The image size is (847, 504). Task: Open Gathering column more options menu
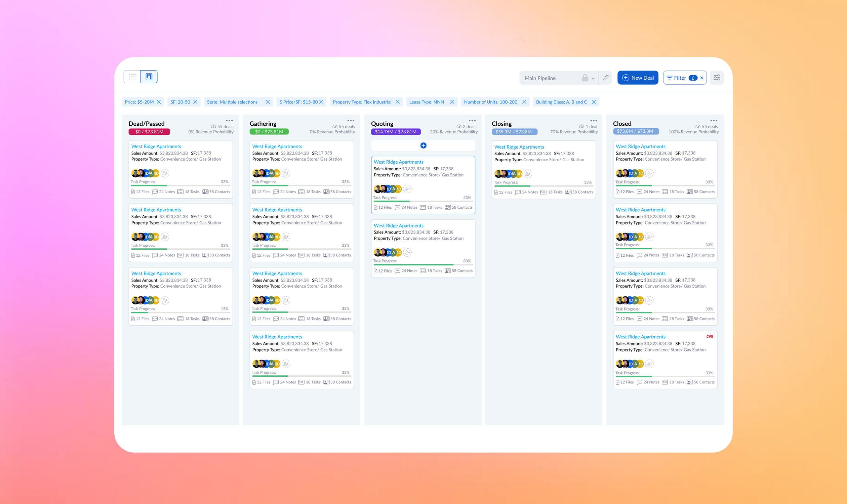[x=351, y=121]
